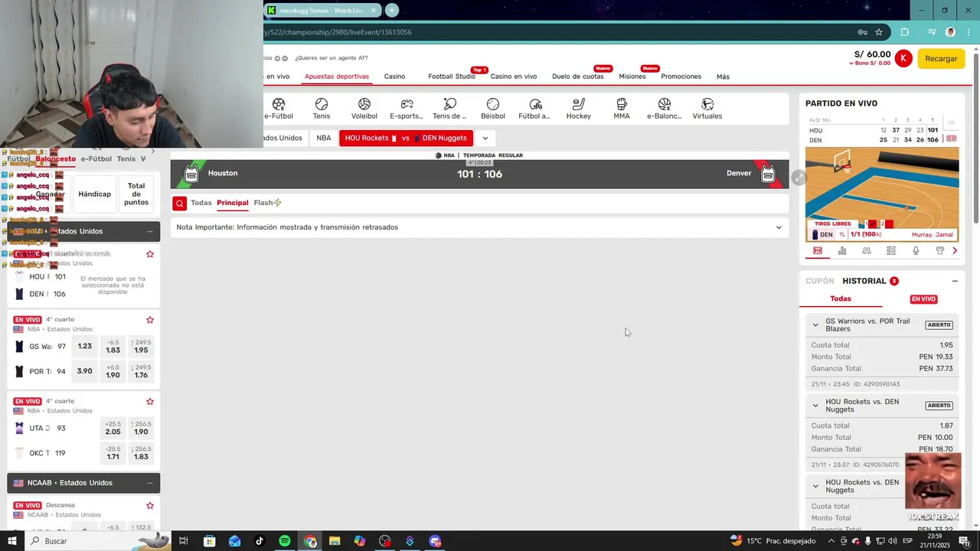This screenshot has height=551, width=980.
Task: Open the head-to-head players icon in live match
Action: click(867, 250)
